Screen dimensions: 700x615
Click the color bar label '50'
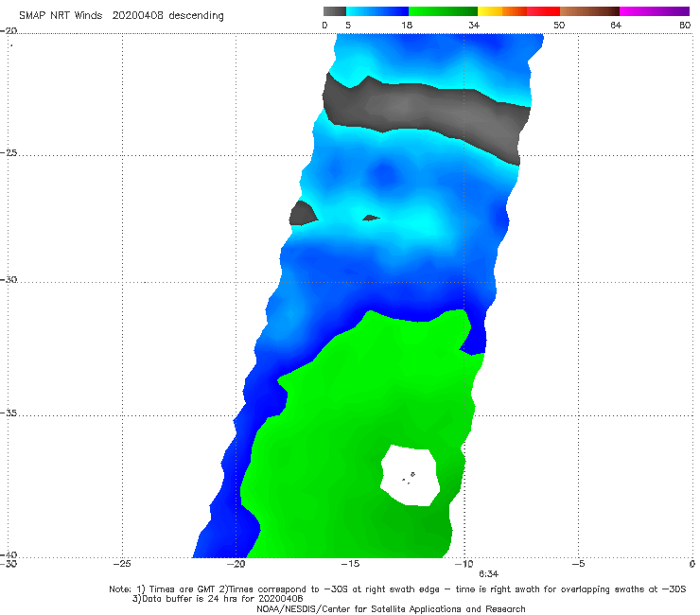pyautogui.click(x=559, y=25)
